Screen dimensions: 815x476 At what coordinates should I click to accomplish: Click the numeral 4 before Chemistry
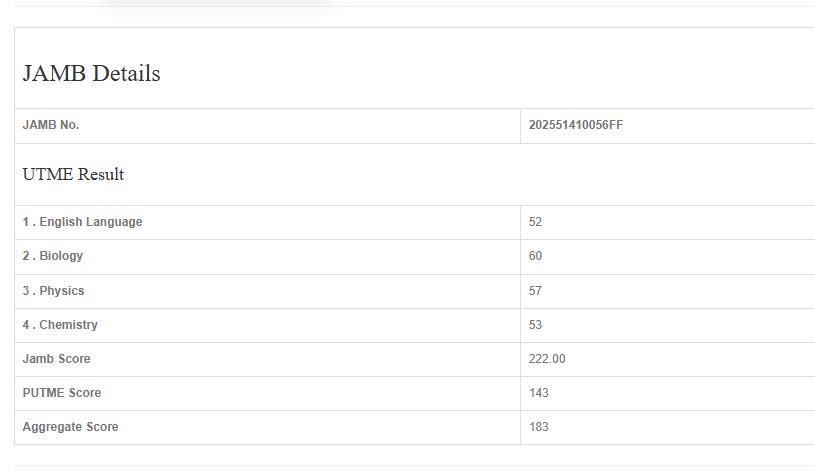pyautogui.click(x=26, y=325)
